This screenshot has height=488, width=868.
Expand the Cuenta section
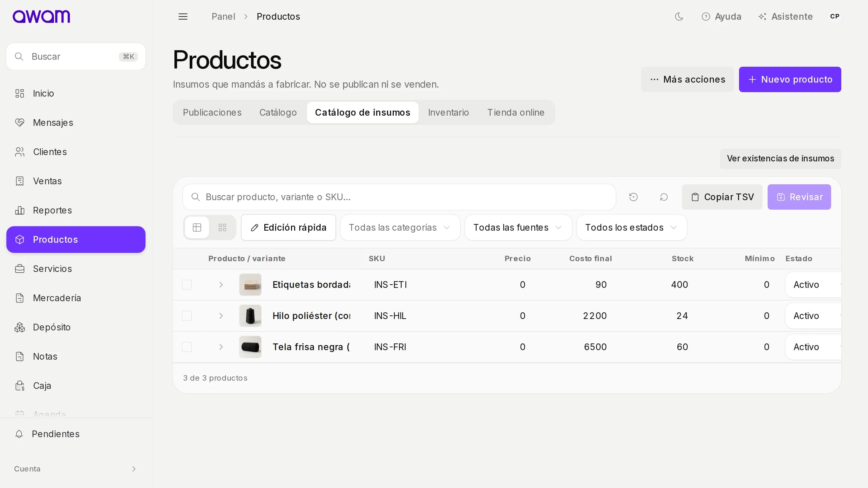76,469
